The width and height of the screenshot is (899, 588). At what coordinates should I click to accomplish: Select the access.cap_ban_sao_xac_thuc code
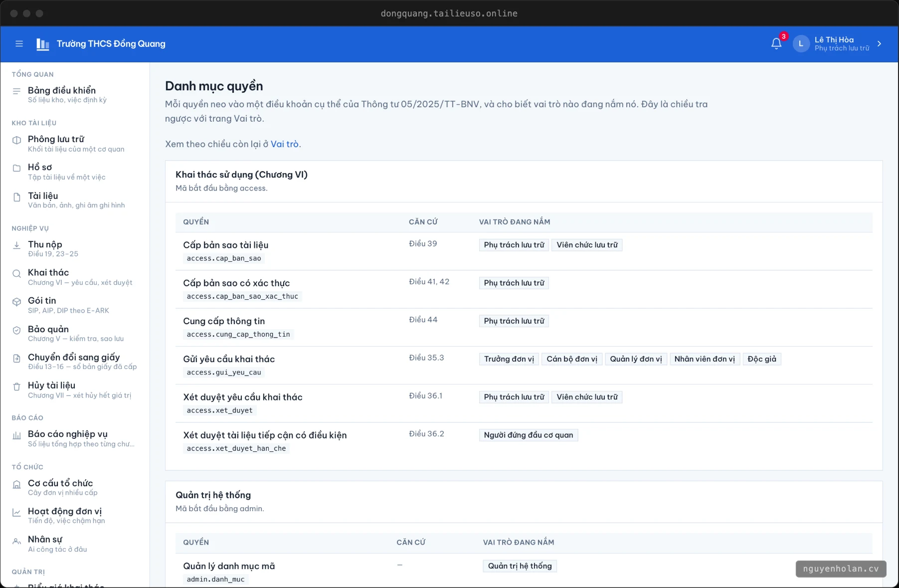(242, 296)
